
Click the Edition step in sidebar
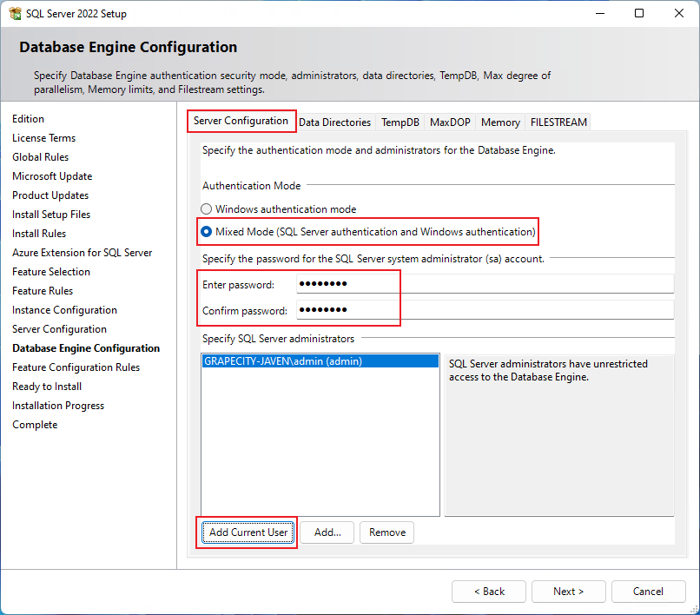(x=28, y=119)
